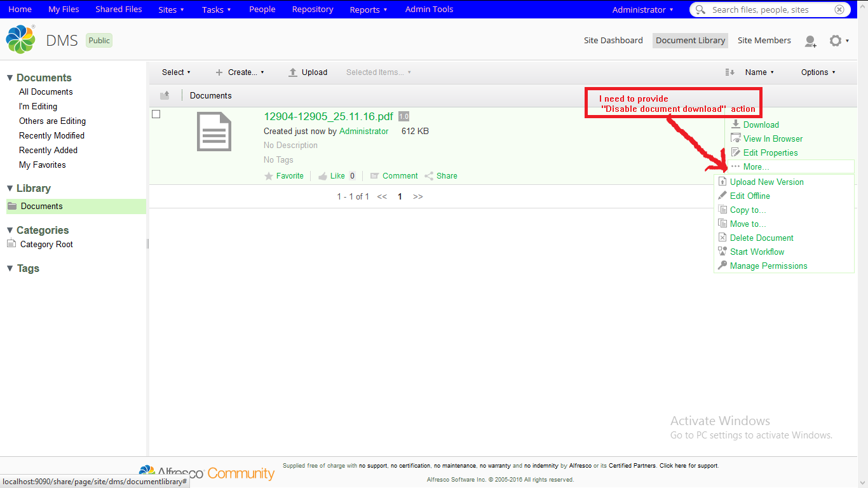868x488 pixels.
Task: Open the Create dropdown menu
Action: (x=240, y=72)
